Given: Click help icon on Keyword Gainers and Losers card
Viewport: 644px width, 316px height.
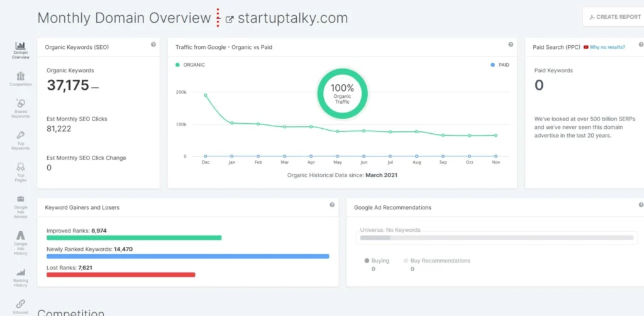Looking at the screenshot, I should 332,205.
